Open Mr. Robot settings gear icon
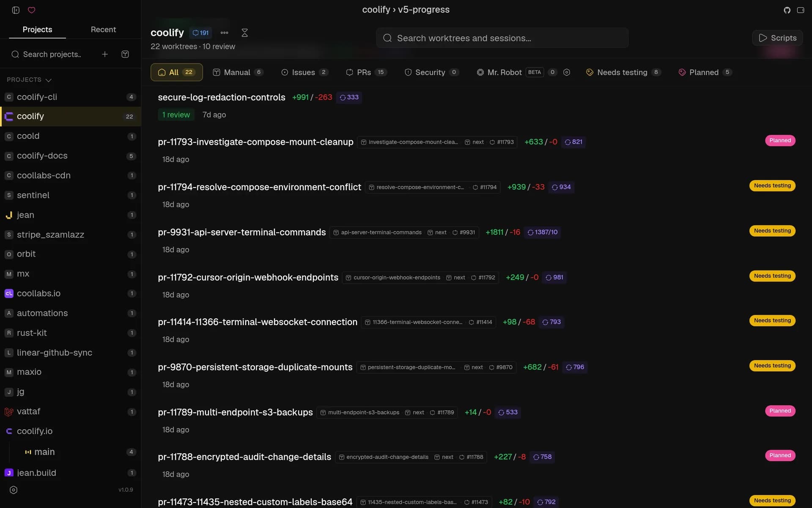The width and height of the screenshot is (812, 508). point(567,72)
